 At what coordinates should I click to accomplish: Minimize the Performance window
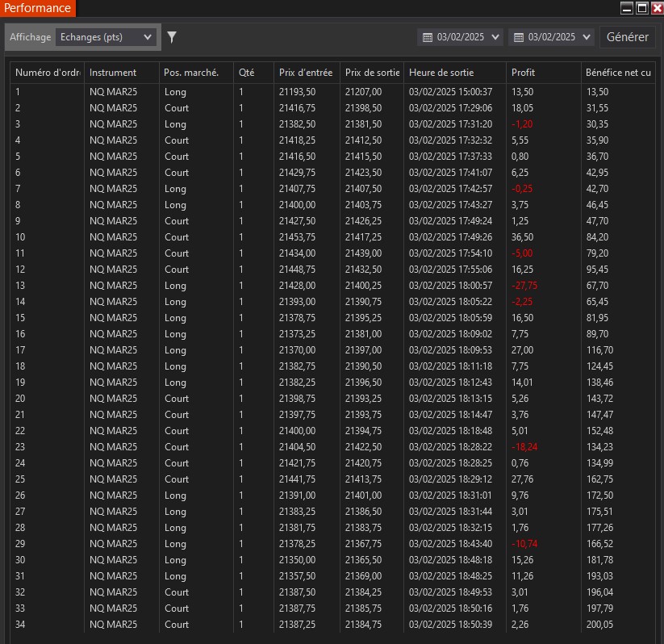click(626, 7)
